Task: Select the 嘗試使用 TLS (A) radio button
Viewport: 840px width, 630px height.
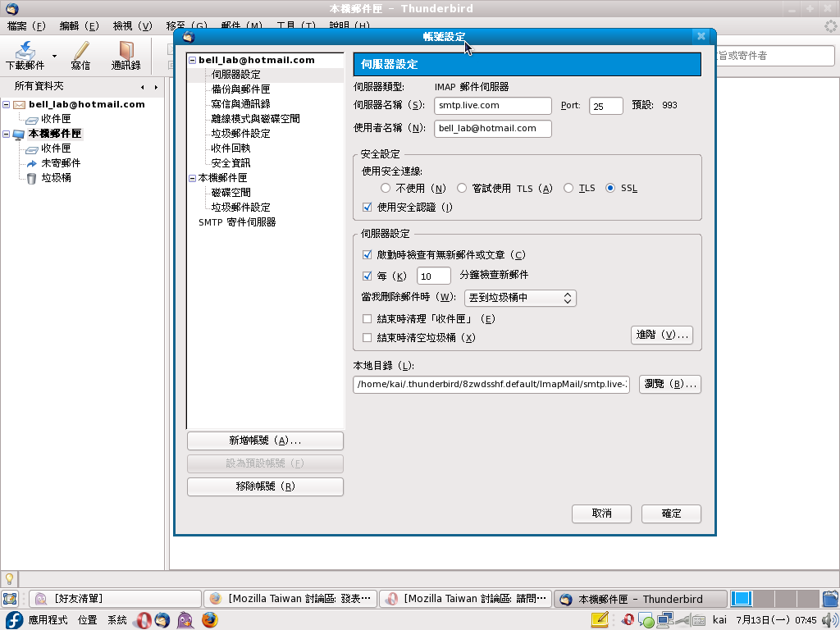Action: point(462,188)
